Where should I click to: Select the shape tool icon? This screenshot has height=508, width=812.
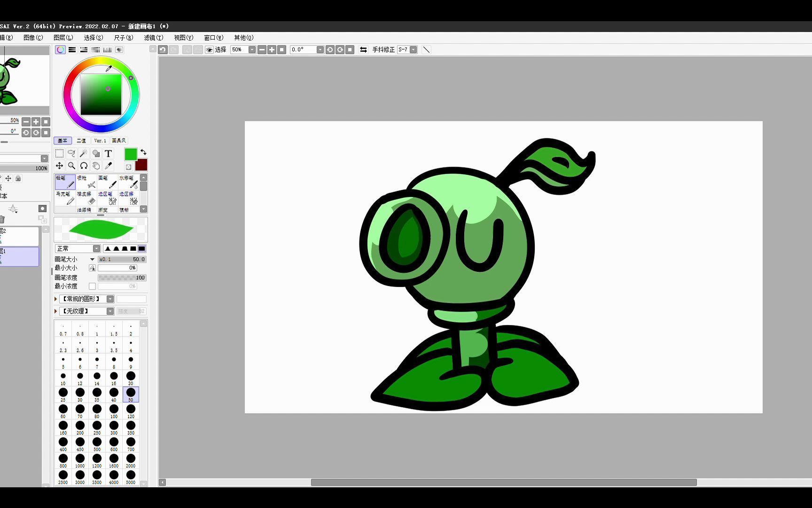click(96, 153)
